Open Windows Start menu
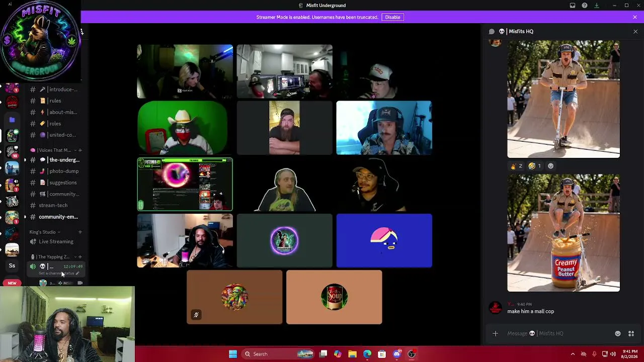 click(233, 354)
